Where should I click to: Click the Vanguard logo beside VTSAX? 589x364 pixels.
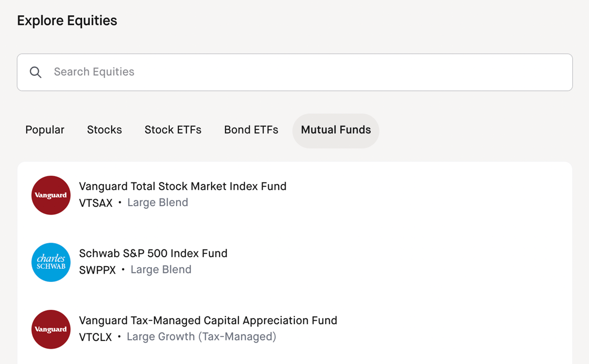[50, 195]
